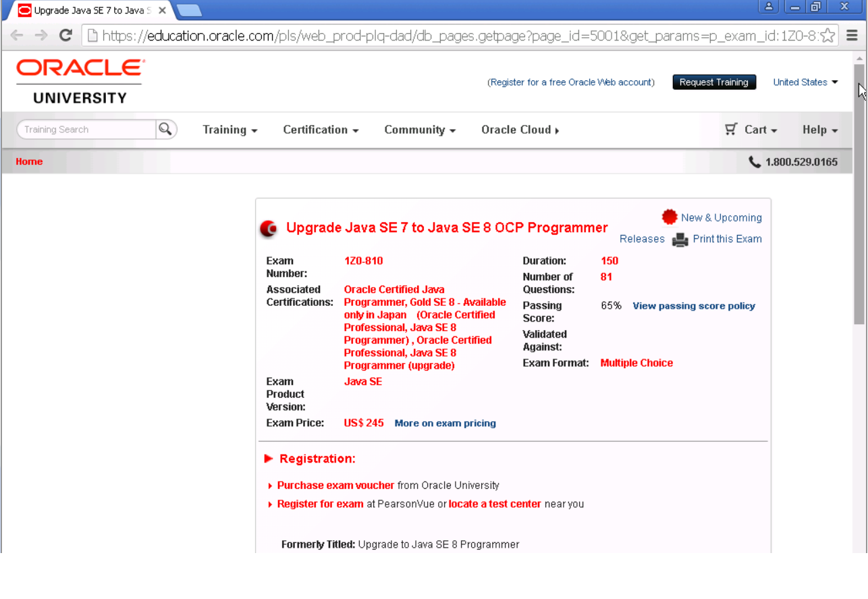
Task: Click the printer icon beside Print this Exam
Action: click(x=680, y=240)
